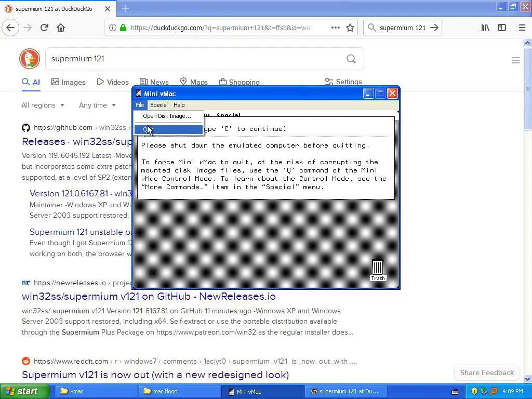Click the magnifier tray icon
Screen dimensions: 532x399
(x=494, y=391)
